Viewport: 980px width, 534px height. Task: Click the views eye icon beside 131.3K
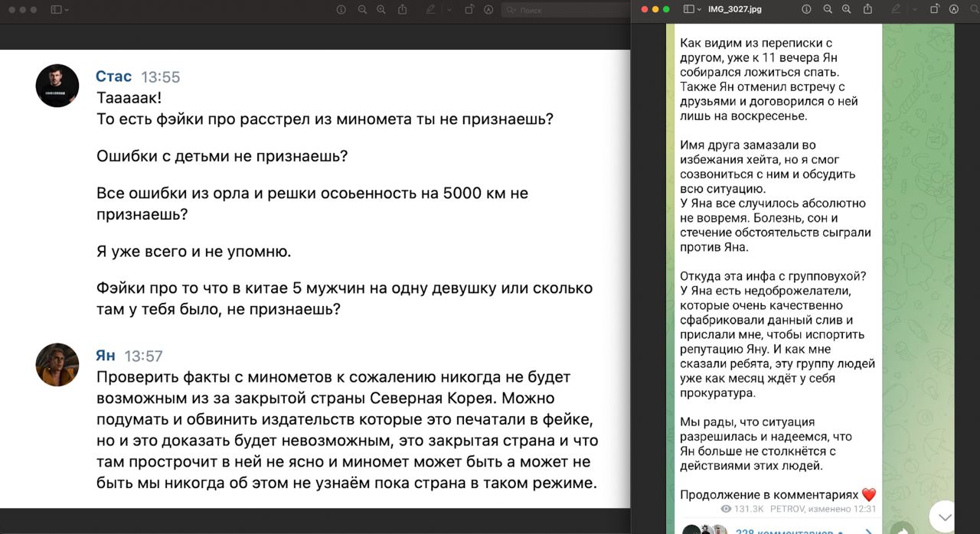click(x=727, y=509)
